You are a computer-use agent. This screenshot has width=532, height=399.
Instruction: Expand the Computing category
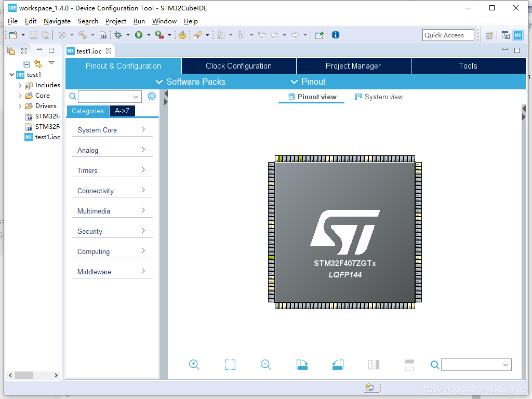point(112,251)
